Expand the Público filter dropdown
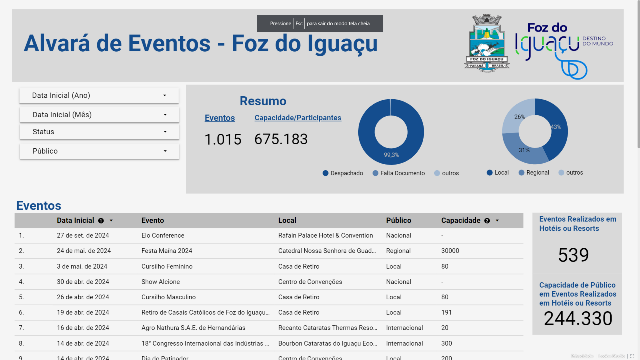640x360 pixels. 99,151
